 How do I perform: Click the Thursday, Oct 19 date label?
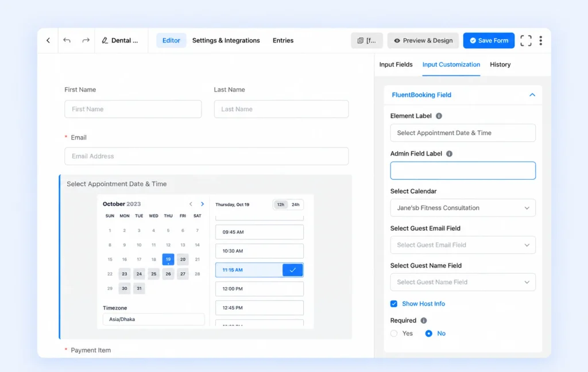tap(232, 205)
